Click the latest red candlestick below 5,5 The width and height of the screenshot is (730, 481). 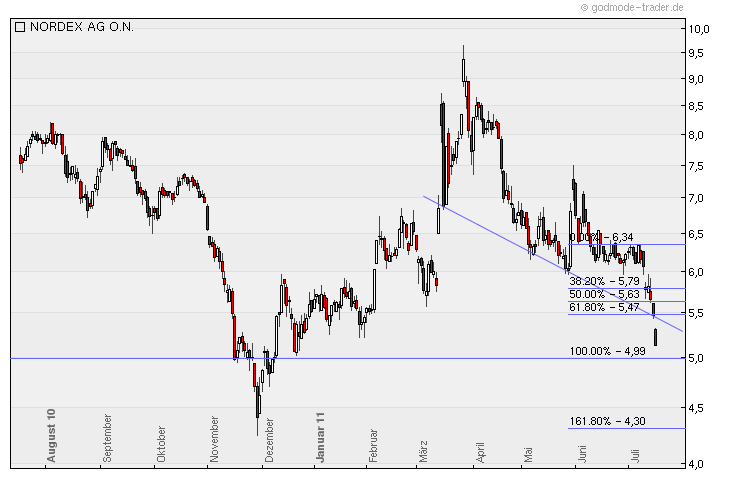[656, 337]
